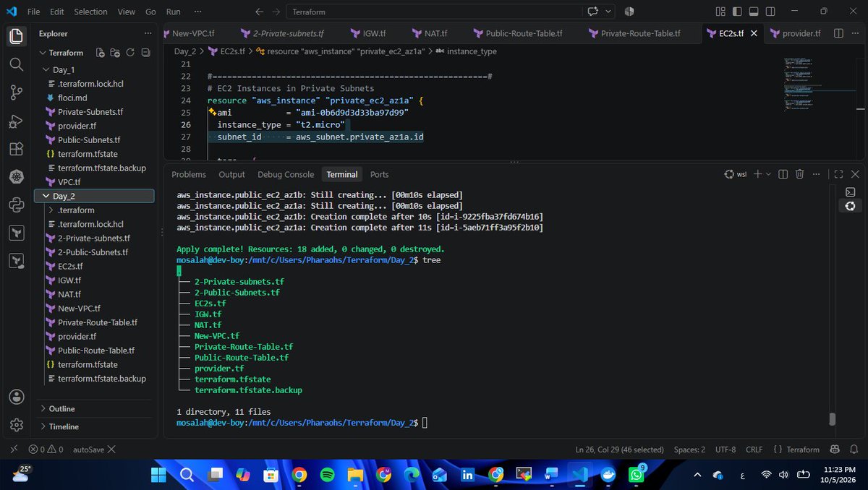Open the notifications bell in status bar

(854, 449)
